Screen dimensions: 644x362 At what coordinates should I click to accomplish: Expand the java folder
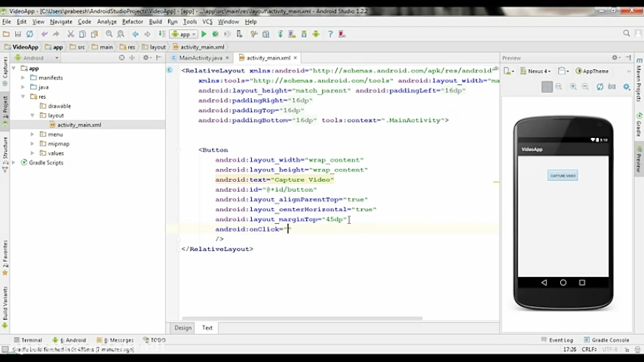click(23, 87)
